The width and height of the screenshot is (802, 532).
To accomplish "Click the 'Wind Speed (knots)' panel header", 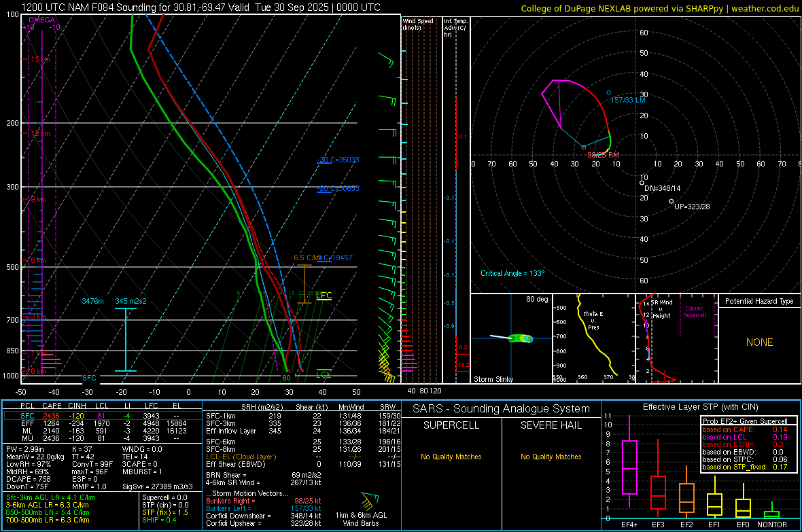I will 418,24.
